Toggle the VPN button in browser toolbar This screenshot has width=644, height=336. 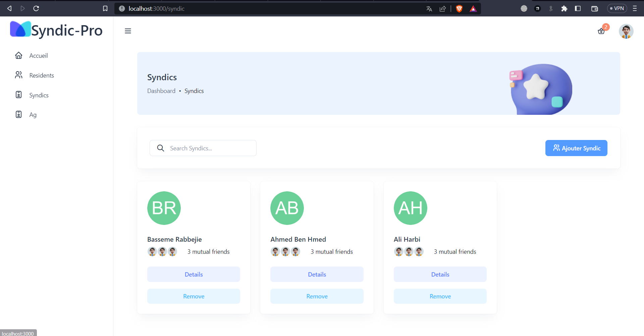click(617, 8)
